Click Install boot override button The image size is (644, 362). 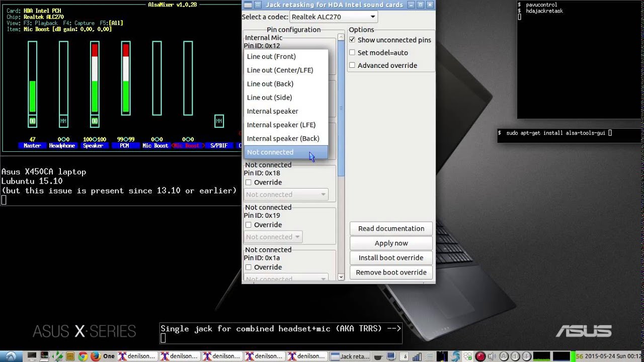tap(391, 257)
